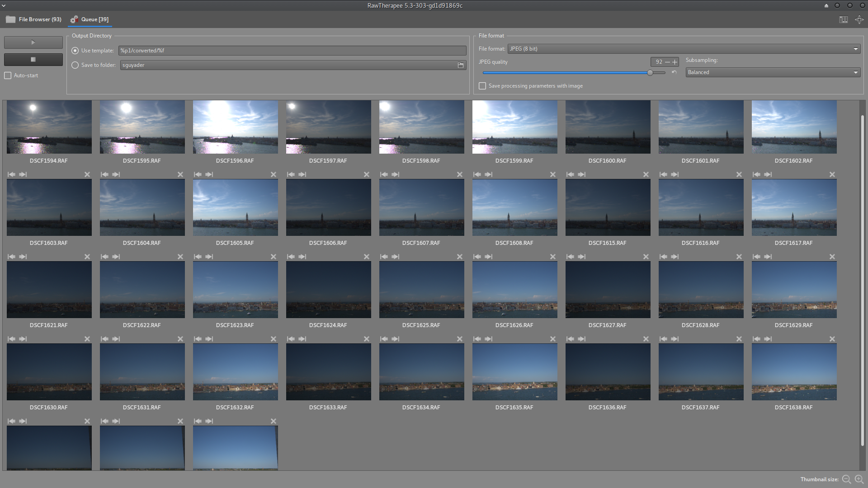Move DSCF1622.RAF to tail of queue
Viewport: 868px width, 488px height.
pos(116,257)
